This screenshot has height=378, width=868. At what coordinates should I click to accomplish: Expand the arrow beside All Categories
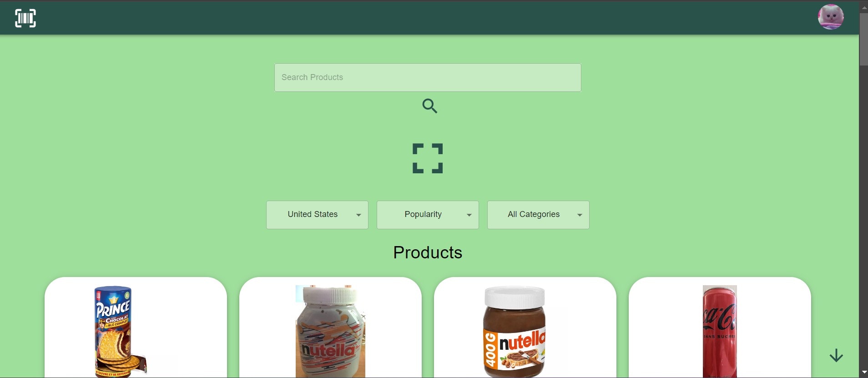click(x=580, y=215)
